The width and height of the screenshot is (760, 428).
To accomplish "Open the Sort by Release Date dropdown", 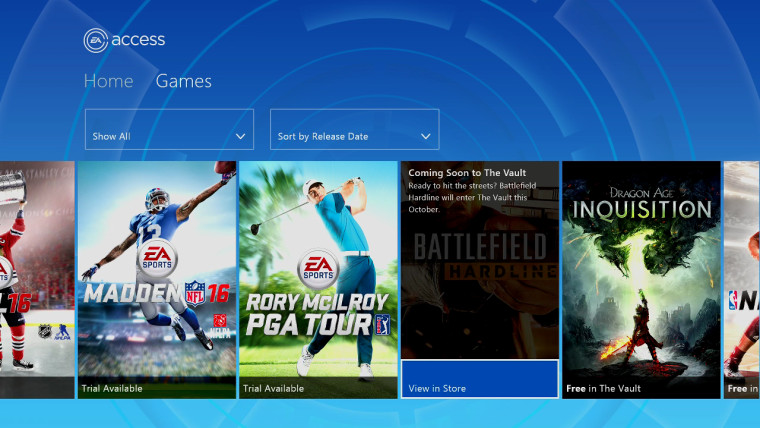I will point(355,129).
